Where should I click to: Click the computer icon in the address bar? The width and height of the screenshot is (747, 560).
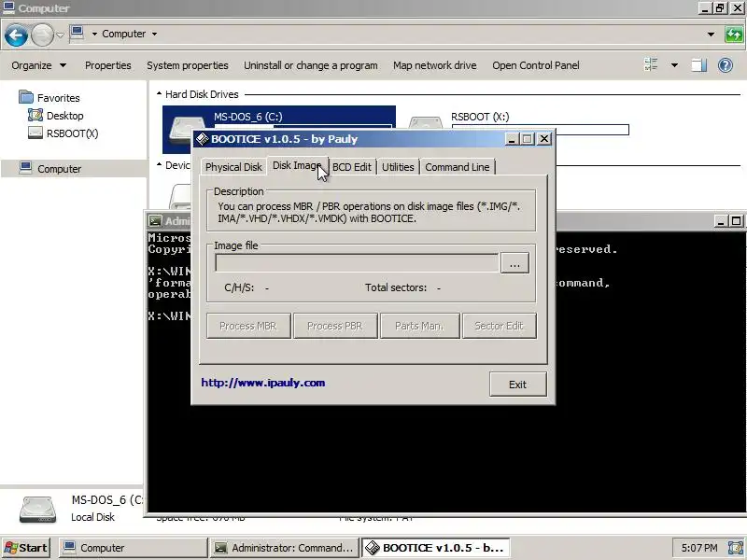click(x=77, y=33)
